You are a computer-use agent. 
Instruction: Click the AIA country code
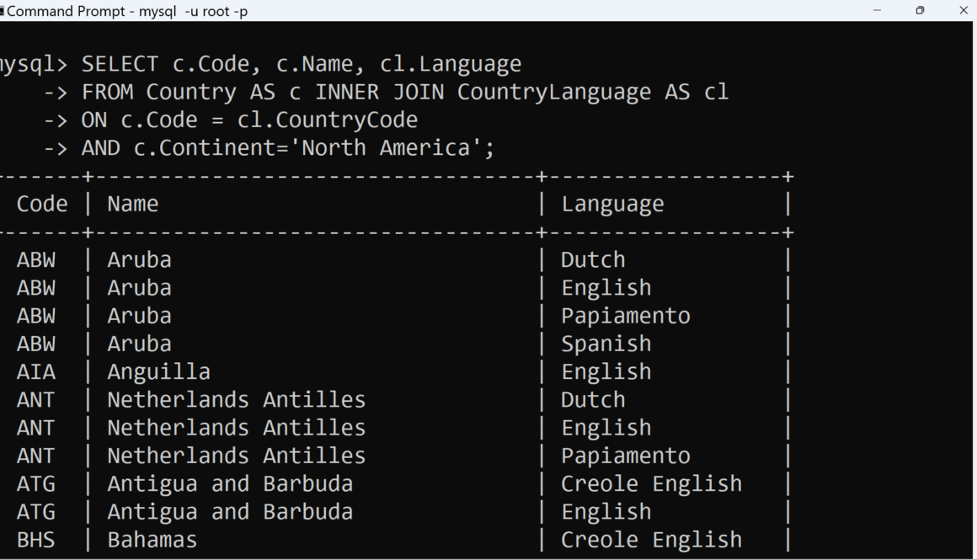click(35, 371)
